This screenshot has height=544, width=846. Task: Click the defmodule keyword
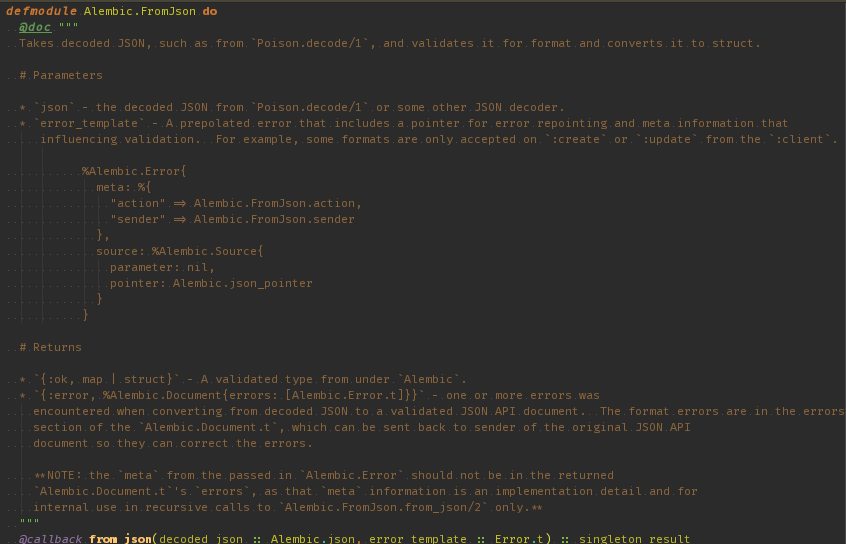click(x=41, y=11)
